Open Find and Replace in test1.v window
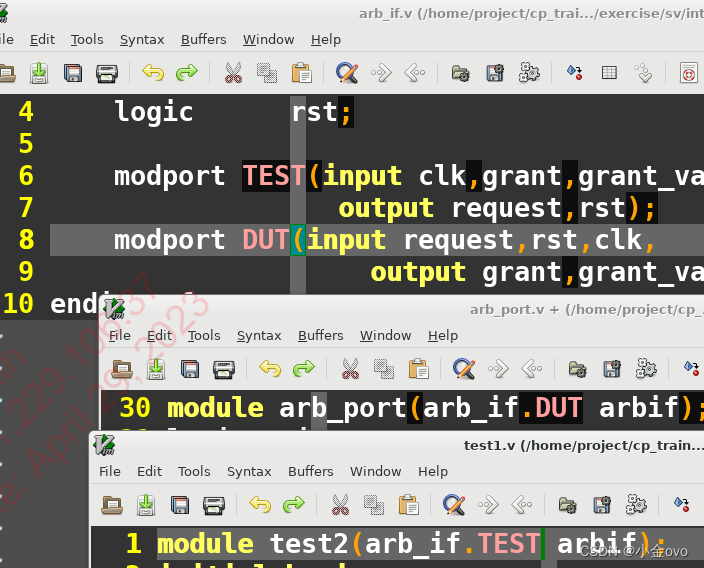The image size is (704, 568). pyautogui.click(x=454, y=505)
